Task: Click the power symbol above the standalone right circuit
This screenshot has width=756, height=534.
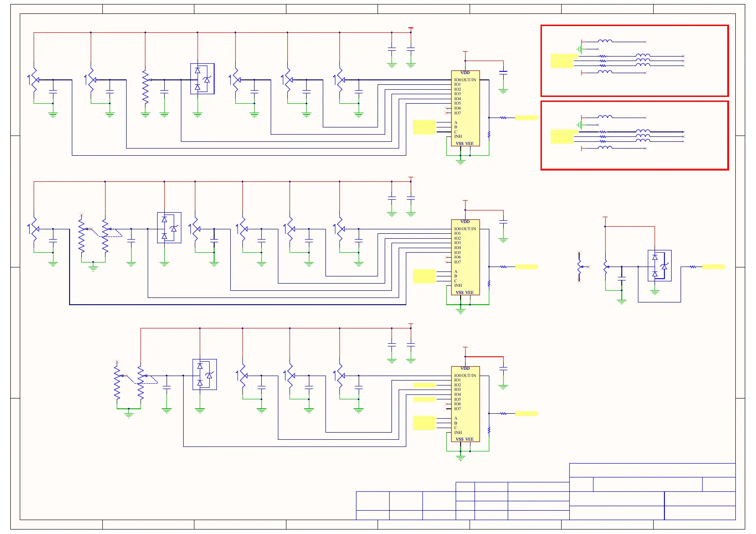Action: (605, 218)
